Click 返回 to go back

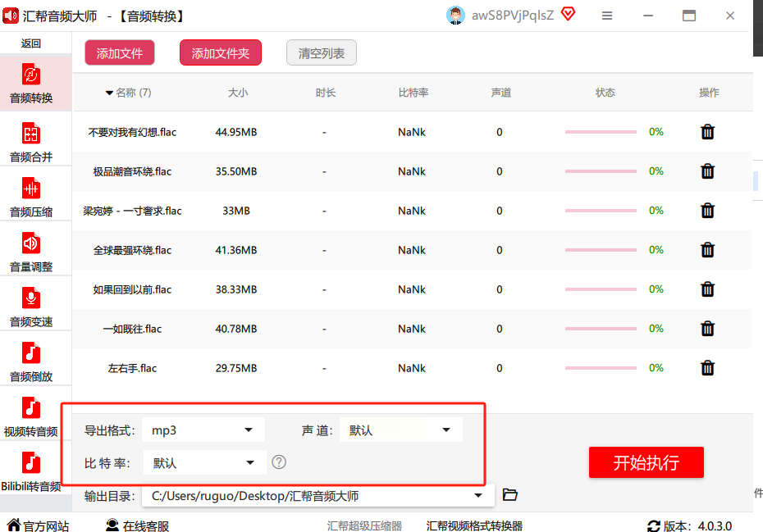30,43
